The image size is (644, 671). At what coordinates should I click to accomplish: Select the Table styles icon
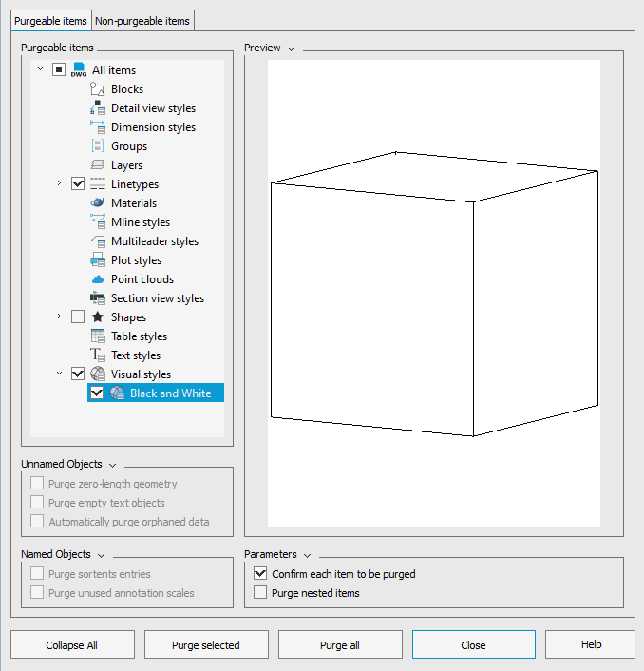(97, 336)
